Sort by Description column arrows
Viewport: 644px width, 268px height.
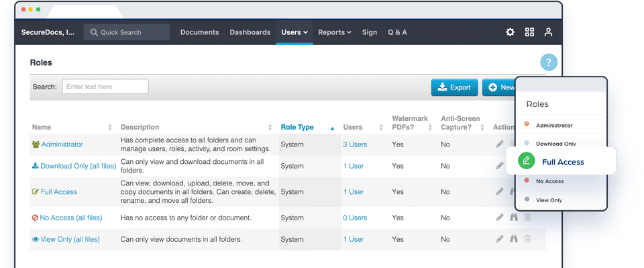[x=270, y=128]
